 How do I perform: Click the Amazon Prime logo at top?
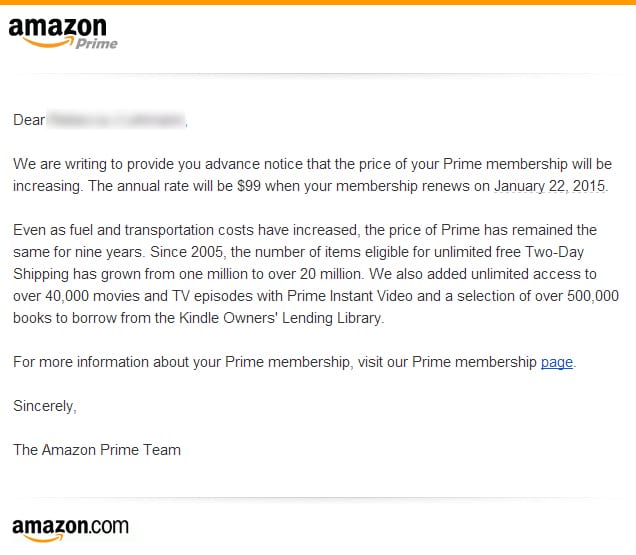63,33
